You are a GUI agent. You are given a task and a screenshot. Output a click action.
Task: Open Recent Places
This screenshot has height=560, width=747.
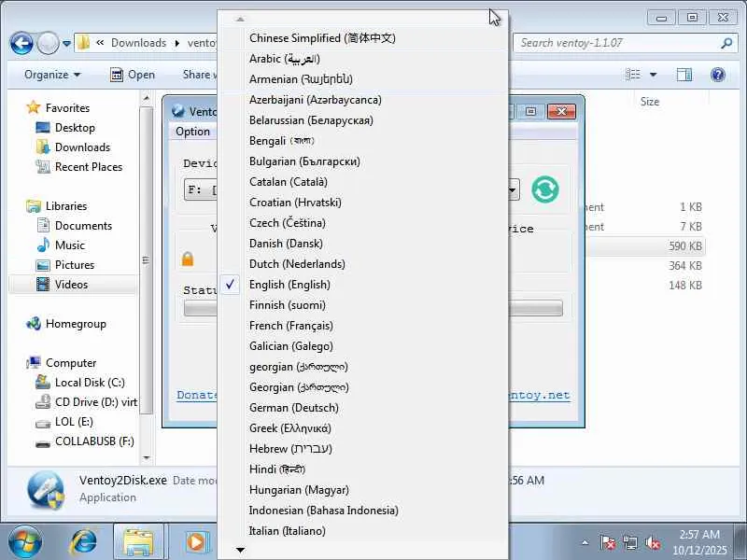79,167
